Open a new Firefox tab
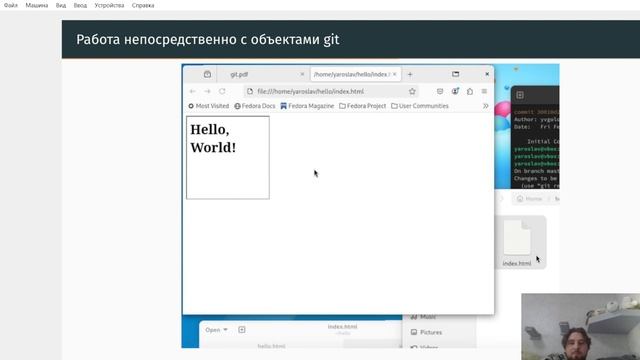The width and height of the screenshot is (640, 360). (x=410, y=74)
